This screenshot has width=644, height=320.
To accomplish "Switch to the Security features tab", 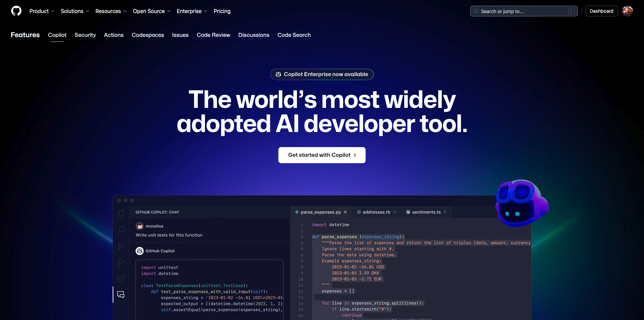I will (x=85, y=35).
